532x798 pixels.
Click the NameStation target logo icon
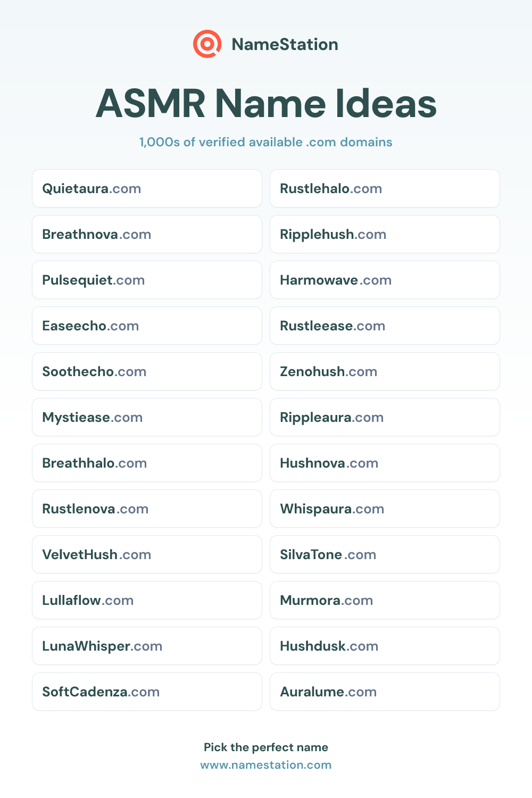tap(207, 44)
